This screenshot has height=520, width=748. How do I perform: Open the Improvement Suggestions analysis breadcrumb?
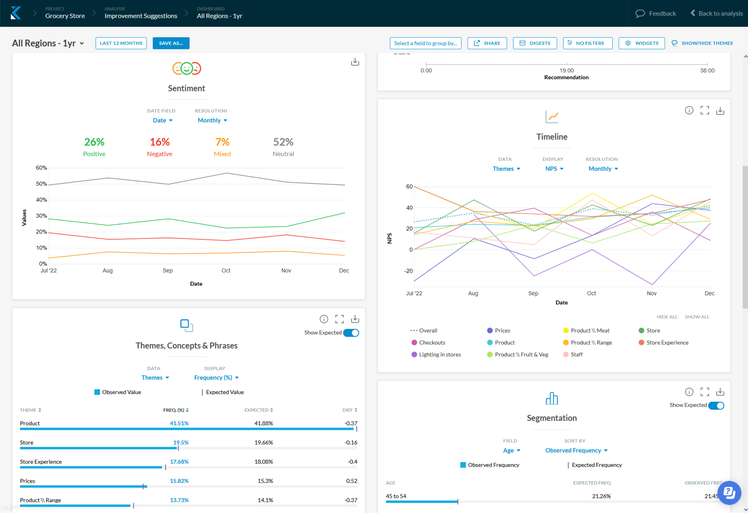click(x=140, y=16)
